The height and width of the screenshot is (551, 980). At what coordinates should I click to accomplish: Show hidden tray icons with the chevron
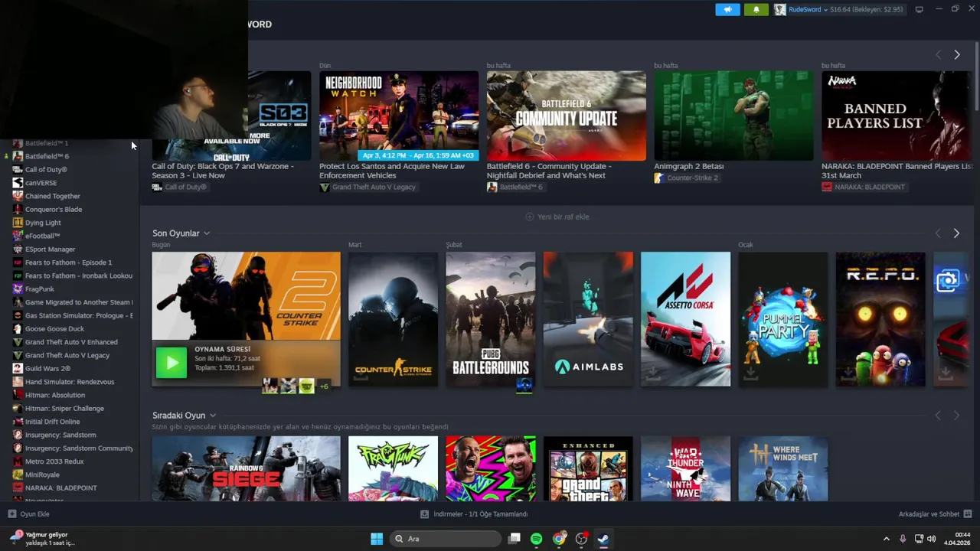pyautogui.click(x=887, y=539)
